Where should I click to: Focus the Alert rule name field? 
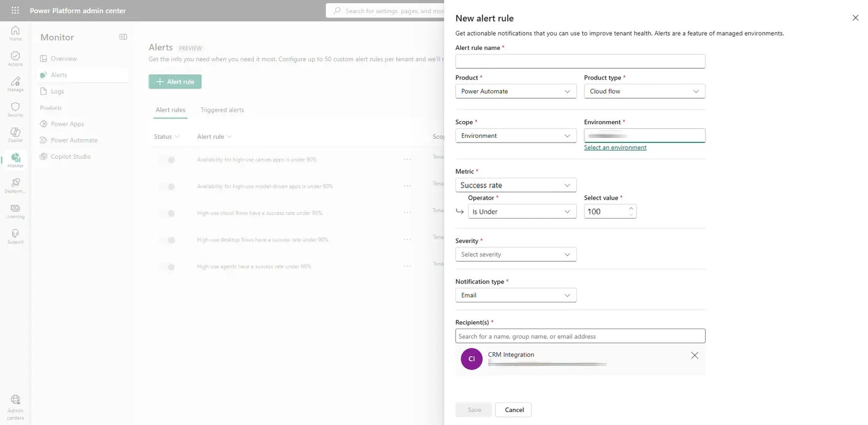tap(580, 61)
